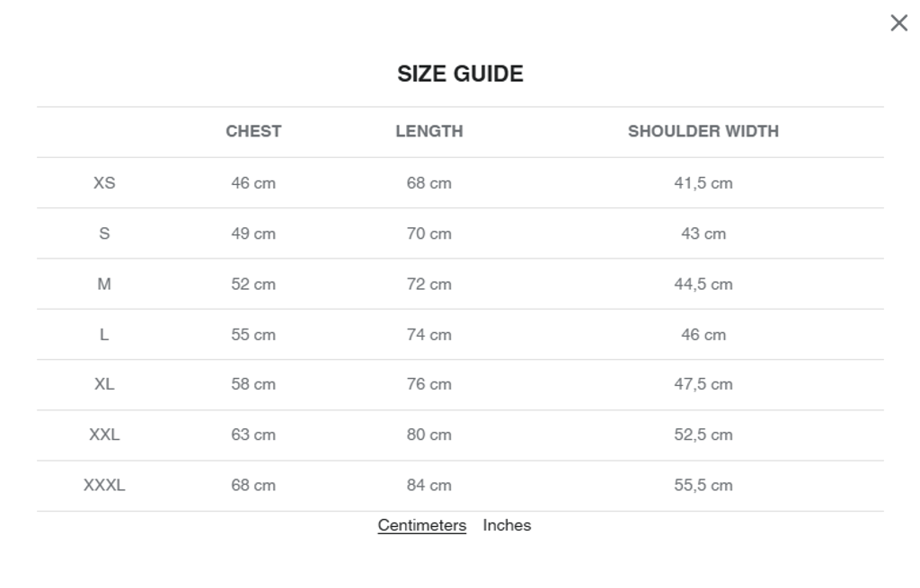Switch measurements to Inches
This screenshot has width=920, height=588.
[507, 525]
